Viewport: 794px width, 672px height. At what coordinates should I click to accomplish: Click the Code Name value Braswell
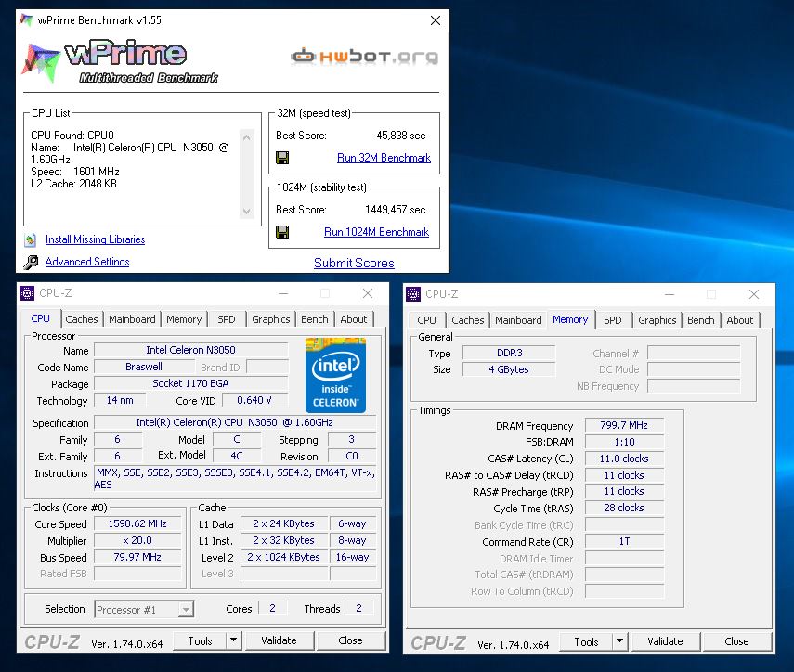click(144, 367)
